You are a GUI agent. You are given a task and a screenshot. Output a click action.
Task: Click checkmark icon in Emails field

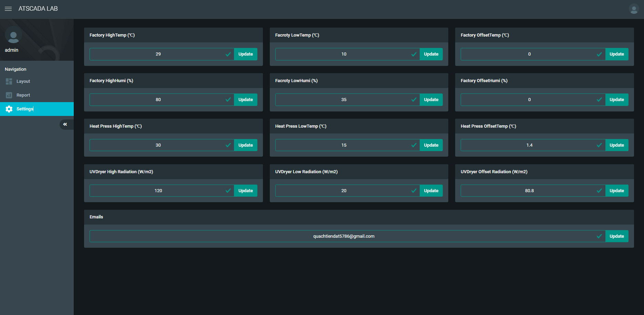pos(599,236)
